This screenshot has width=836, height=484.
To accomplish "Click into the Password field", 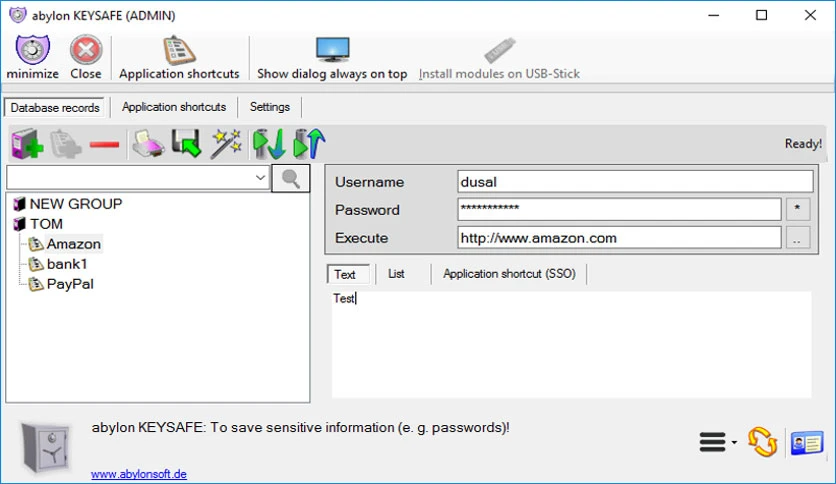I will click(x=619, y=209).
